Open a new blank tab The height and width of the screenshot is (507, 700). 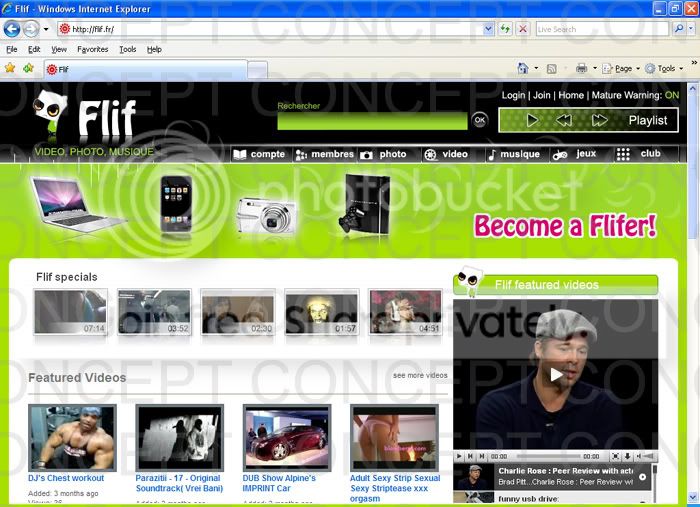pos(258,70)
